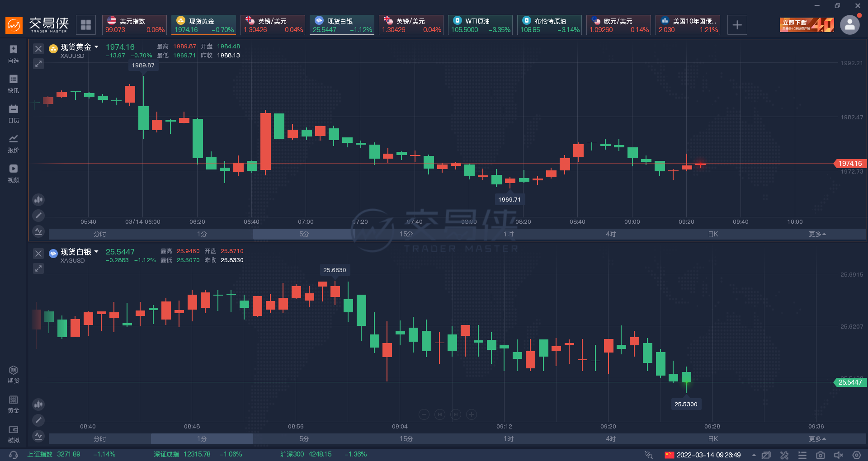The height and width of the screenshot is (461, 868).
Task: Open the 黄金 gold sidebar icon
Action: pos(14,404)
